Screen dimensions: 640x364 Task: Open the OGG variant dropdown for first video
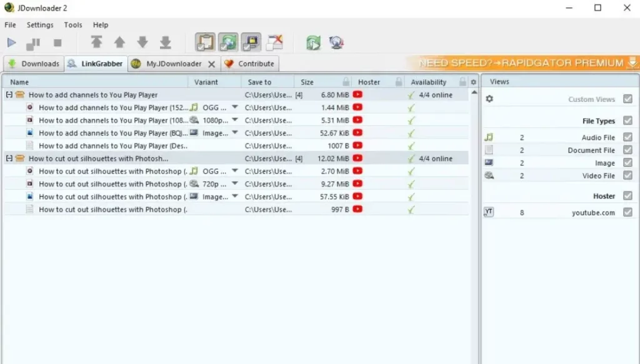234,107
